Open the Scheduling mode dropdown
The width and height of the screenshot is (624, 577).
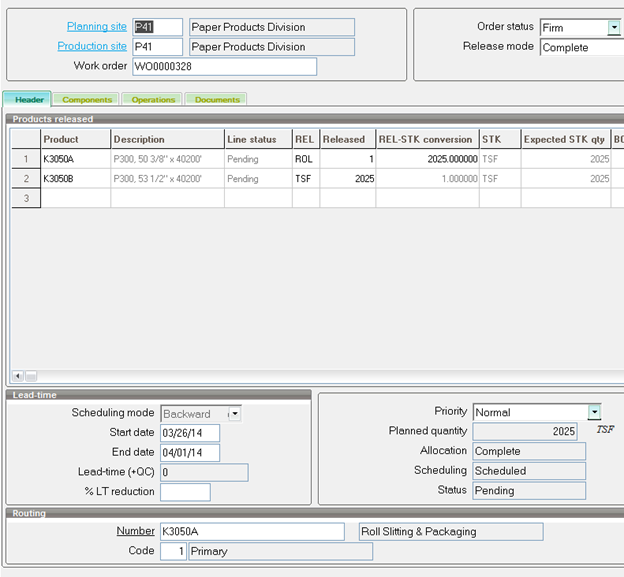coord(234,413)
